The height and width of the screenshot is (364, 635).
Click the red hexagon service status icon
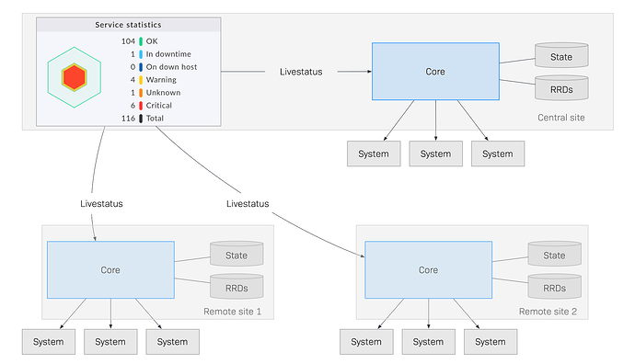[75, 77]
